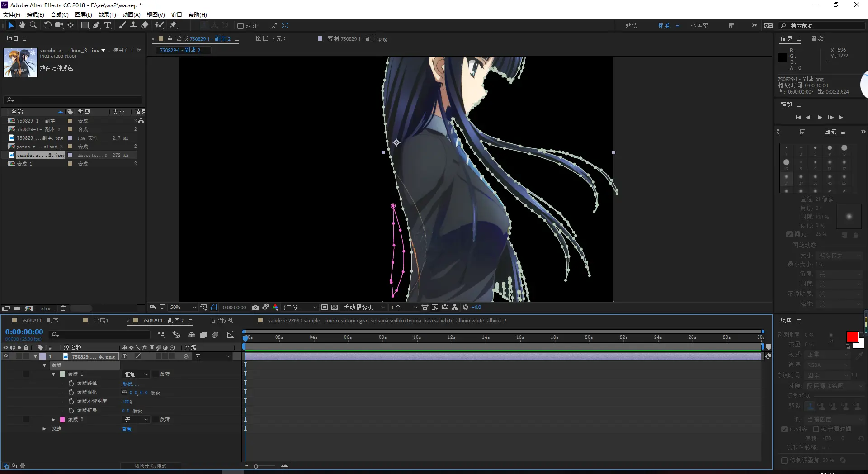Click the 重置 transform reset link
This screenshot has height=474, width=868.
127,429
